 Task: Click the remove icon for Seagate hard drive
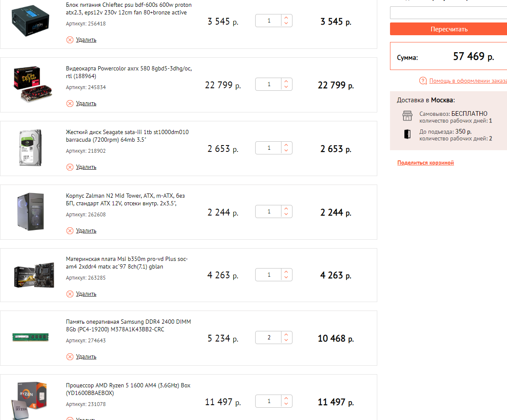click(x=70, y=167)
